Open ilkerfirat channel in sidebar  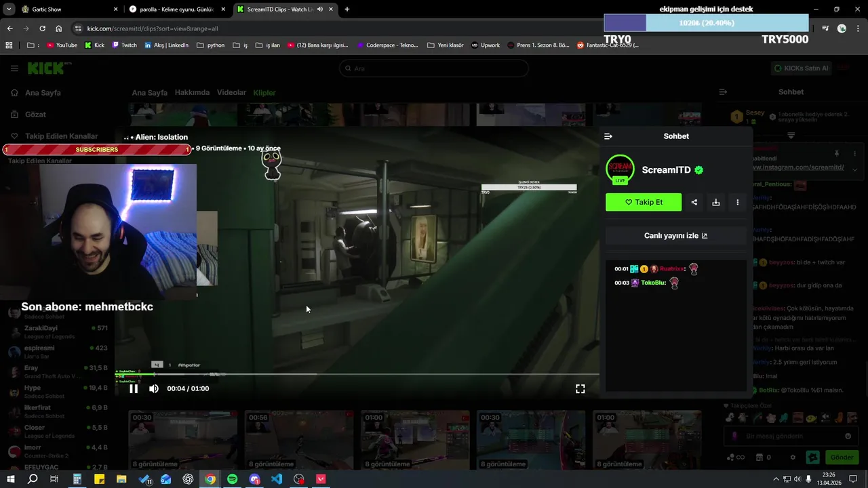(x=57, y=411)
